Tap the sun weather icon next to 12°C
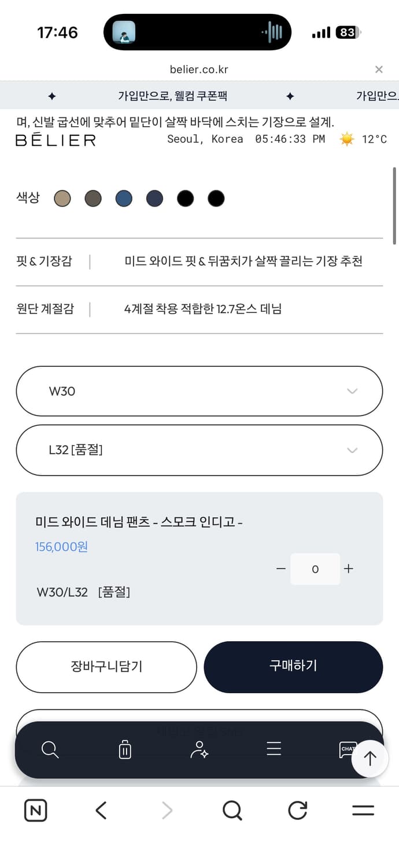Viewport: 399px width, 868px height. [346, 138]
